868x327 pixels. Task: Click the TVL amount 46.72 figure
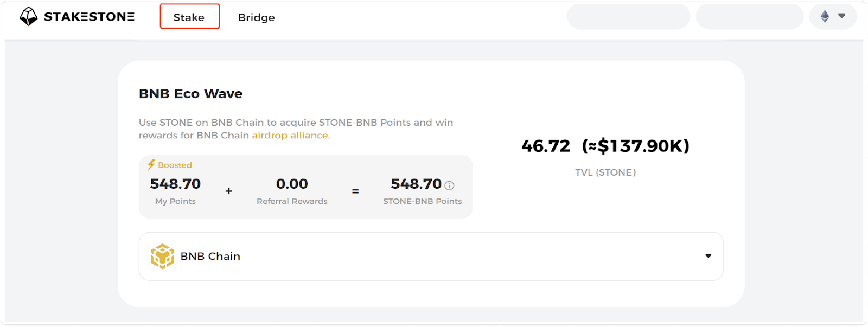[x=546, y=146]
